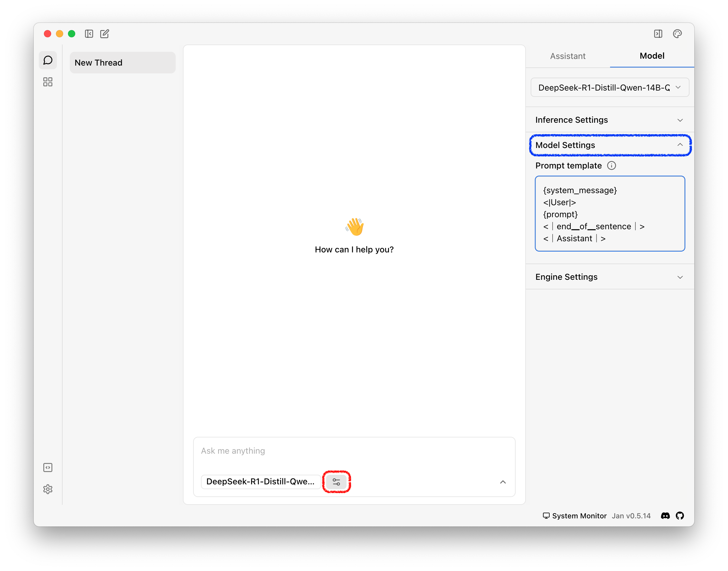
Task: Expand Engine Settings section
Action: (x=610, y=277)
